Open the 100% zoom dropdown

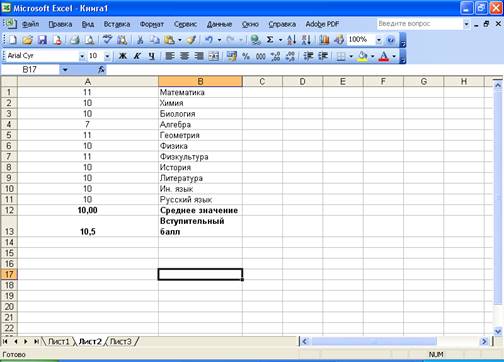(379, 40)
